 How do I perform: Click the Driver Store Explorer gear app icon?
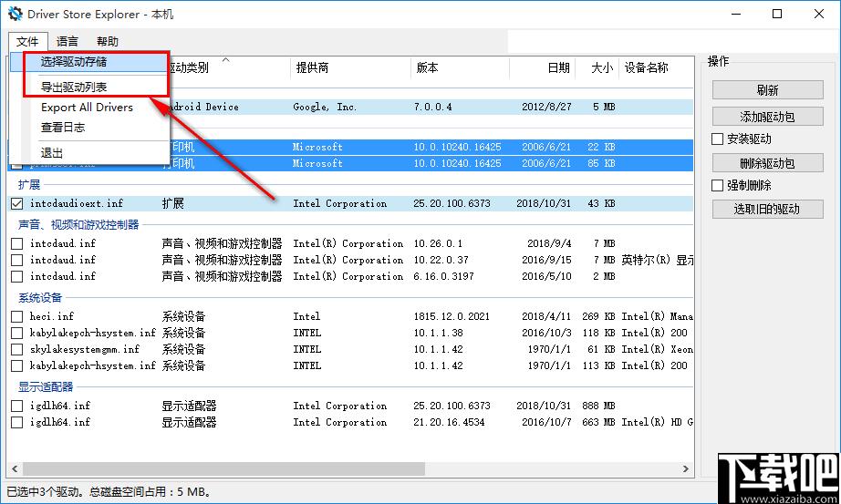[15, 14]
